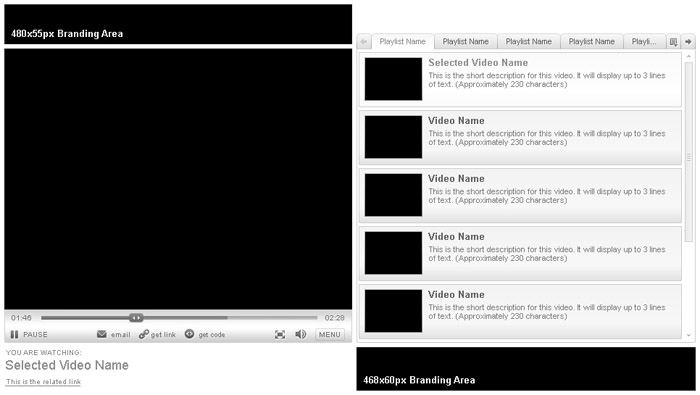700x395 pixels.
Task: Click the main video display area
Action: [178, 179]
